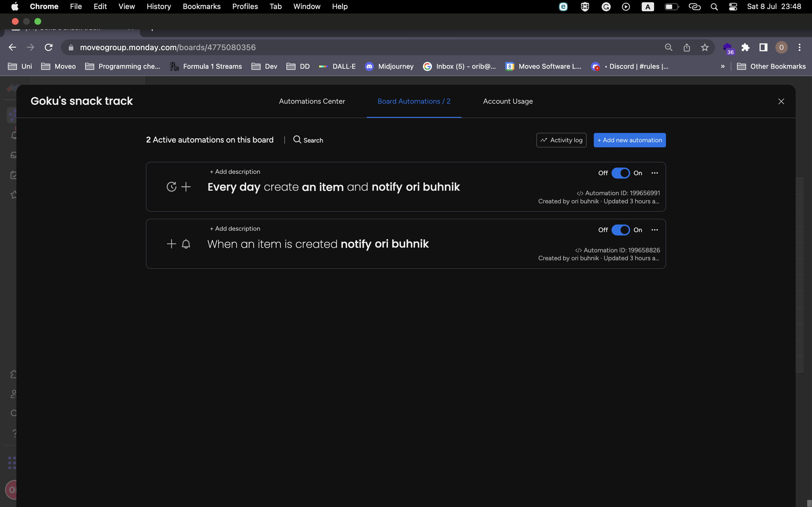Screen dimensions: 812x507
Task: Turn off the daily create item automation
Action: click(x=621, y=173)
